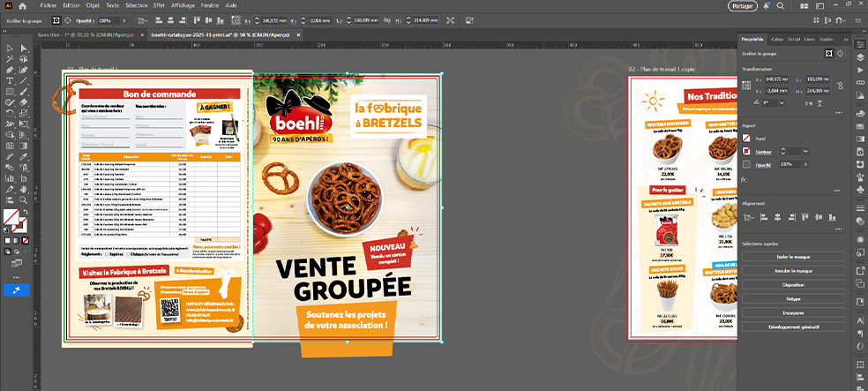Click Isoler le masque button

(793, 257)
